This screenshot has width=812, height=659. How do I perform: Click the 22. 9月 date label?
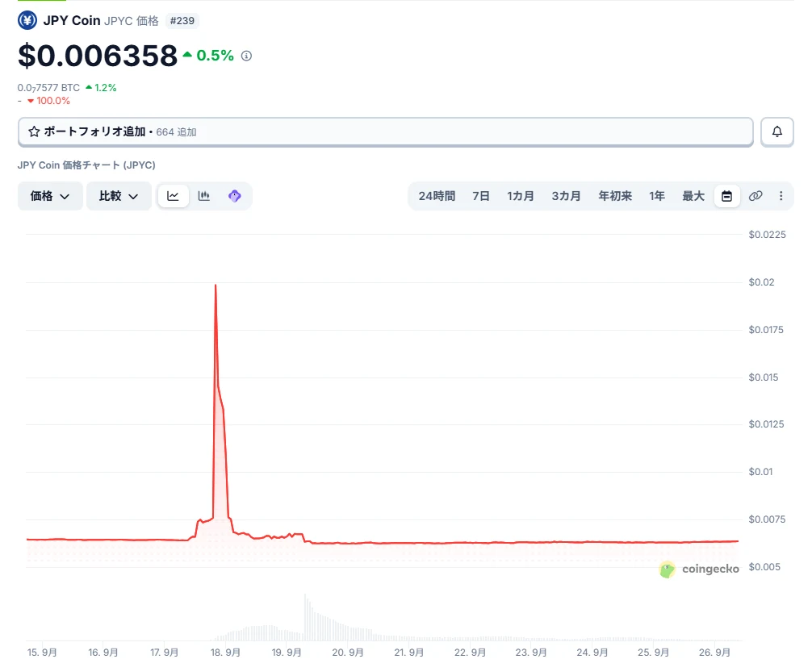coord(470,653)
